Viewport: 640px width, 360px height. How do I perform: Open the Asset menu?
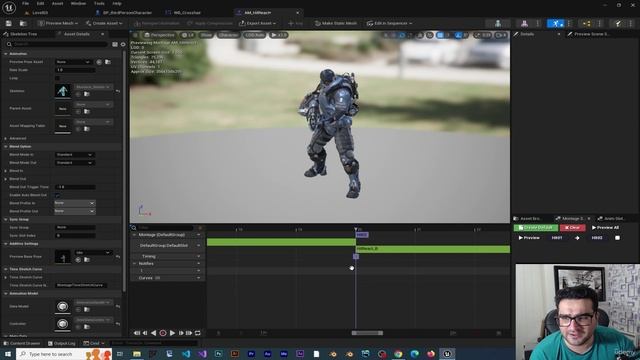[x=58, y=3]
